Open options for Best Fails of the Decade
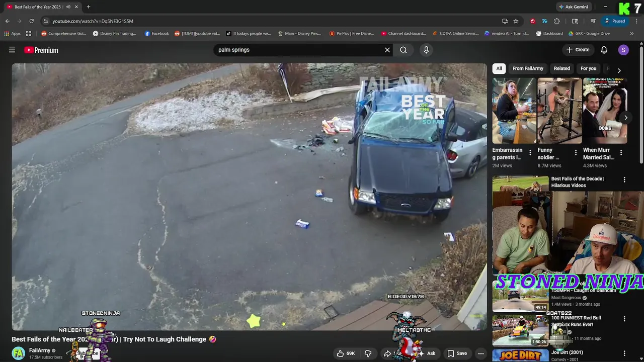Screen dimensions: 644x362 pyautogui.click(x=624, y=180)
